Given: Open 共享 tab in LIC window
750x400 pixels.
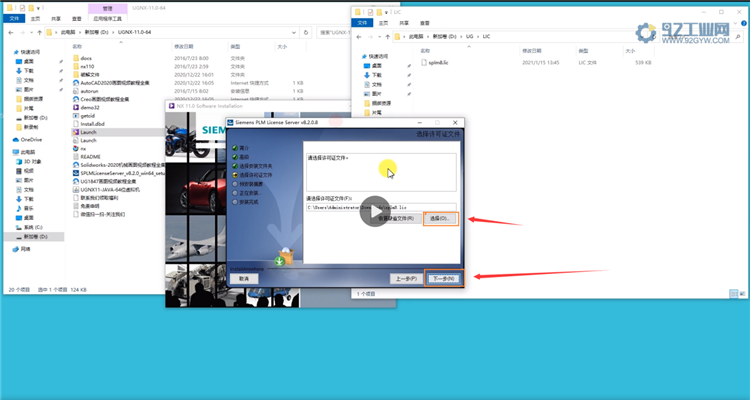Looking at the screenshot, I should point(404,23).
